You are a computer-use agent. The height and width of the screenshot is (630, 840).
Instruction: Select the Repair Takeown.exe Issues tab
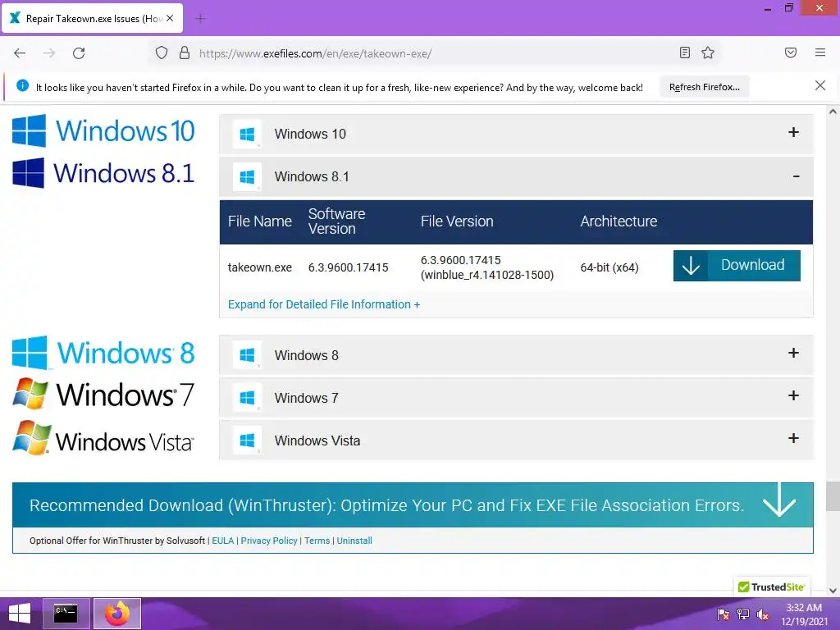coord(92,18)
